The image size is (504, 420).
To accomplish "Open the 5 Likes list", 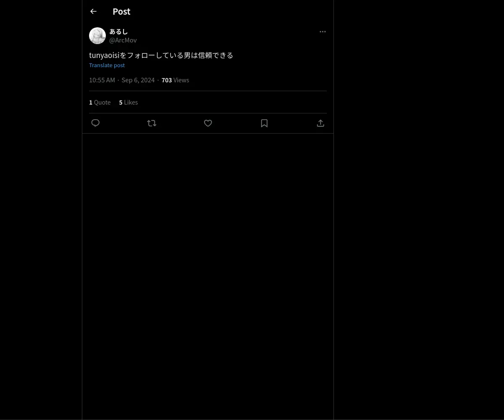I will [x=129, y=102].
